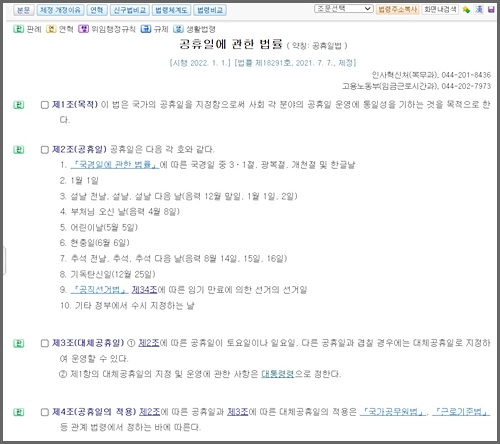This screenshot has width=500, height=444.
Task: Check the box for 제3조(대체공휴일)
Action: coord(45,343)
